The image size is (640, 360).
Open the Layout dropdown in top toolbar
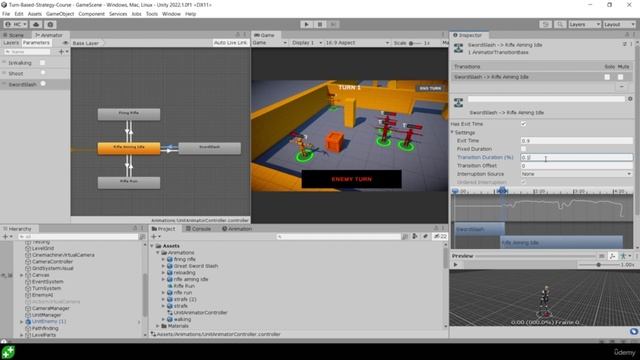(x=619, y=24)
